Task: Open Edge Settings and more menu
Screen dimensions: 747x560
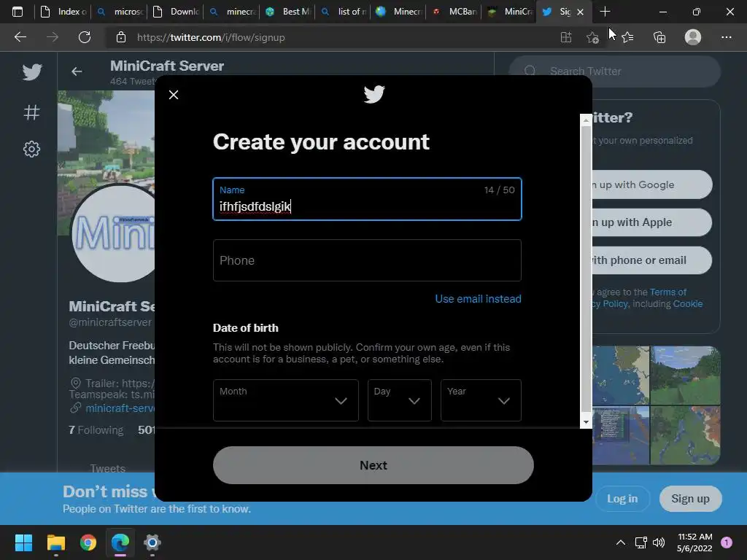Action: [x=727, y=37]
